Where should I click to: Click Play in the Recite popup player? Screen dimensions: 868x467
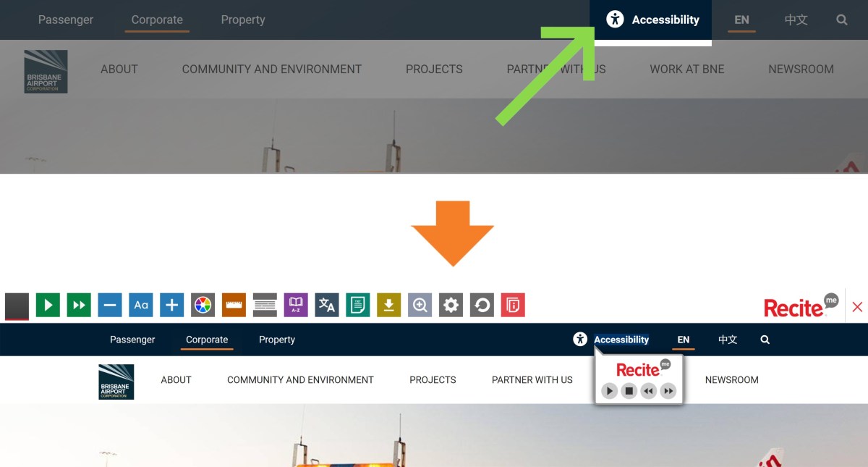(x=609, y=391)
